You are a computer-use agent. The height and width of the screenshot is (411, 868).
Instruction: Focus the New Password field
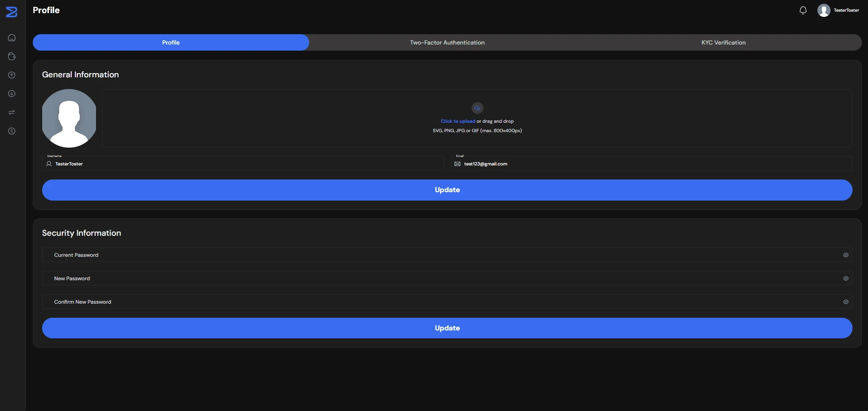(447, 278)
